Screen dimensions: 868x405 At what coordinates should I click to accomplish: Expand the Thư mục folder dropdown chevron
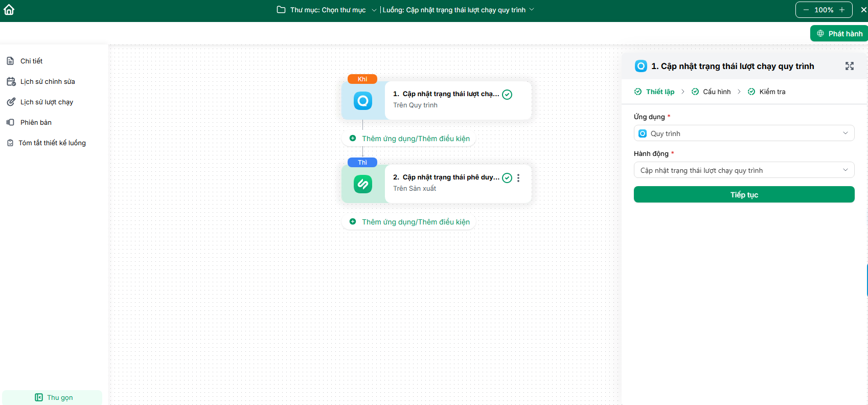(x=374, y=10)
